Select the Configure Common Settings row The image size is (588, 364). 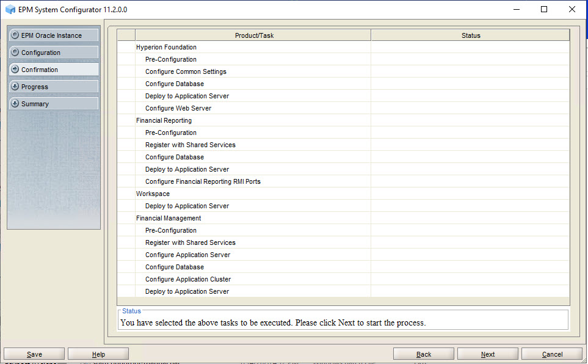(x=343, y=71)
